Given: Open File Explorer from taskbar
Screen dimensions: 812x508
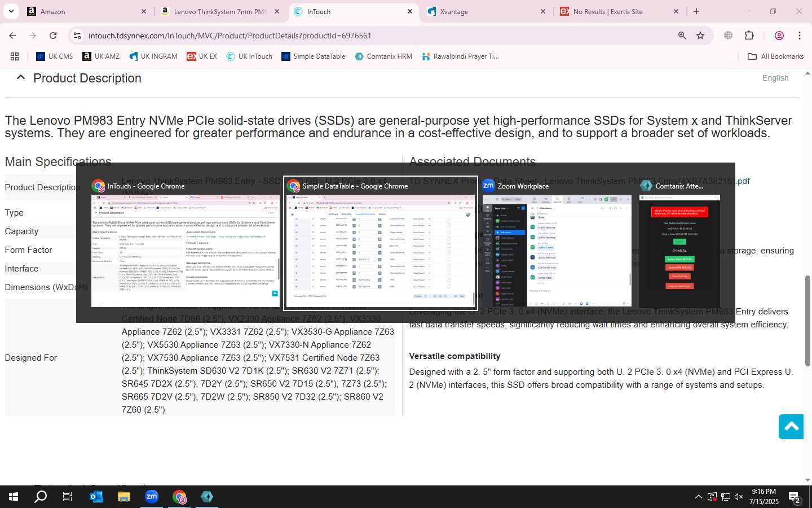Looking at the screenshot, I should point(123,497).
